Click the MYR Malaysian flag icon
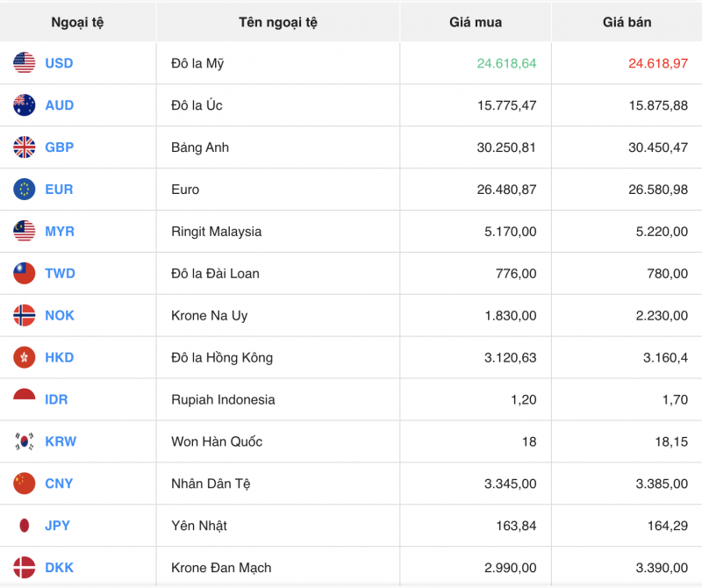702x588 pixels. [x=24, y=232]
